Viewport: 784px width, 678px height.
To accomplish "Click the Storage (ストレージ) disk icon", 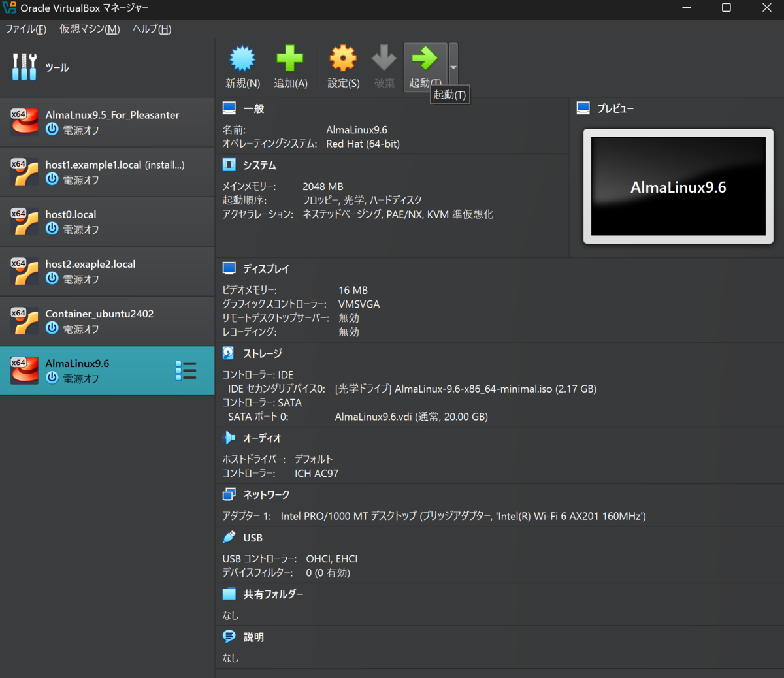I will pyautogui.click(x=229, y=353).
